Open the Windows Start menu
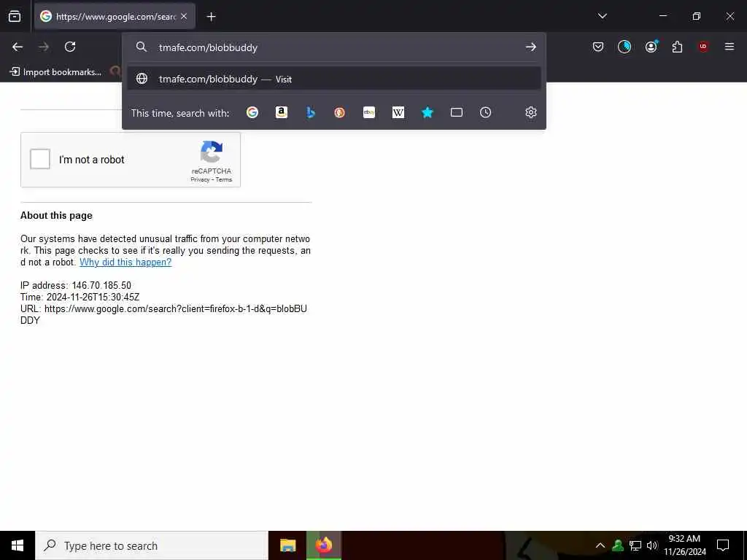 [x=18, y=545]
